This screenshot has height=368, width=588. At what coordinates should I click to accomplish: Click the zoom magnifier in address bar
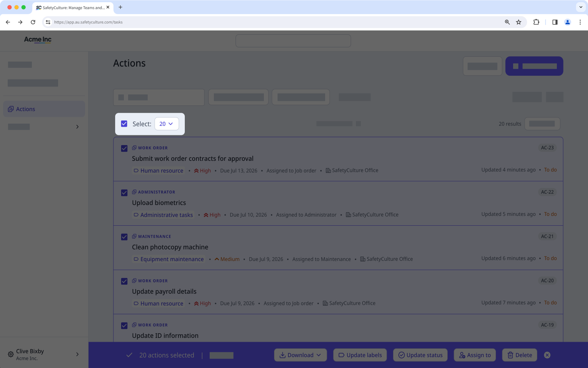(x=507, y=22)
